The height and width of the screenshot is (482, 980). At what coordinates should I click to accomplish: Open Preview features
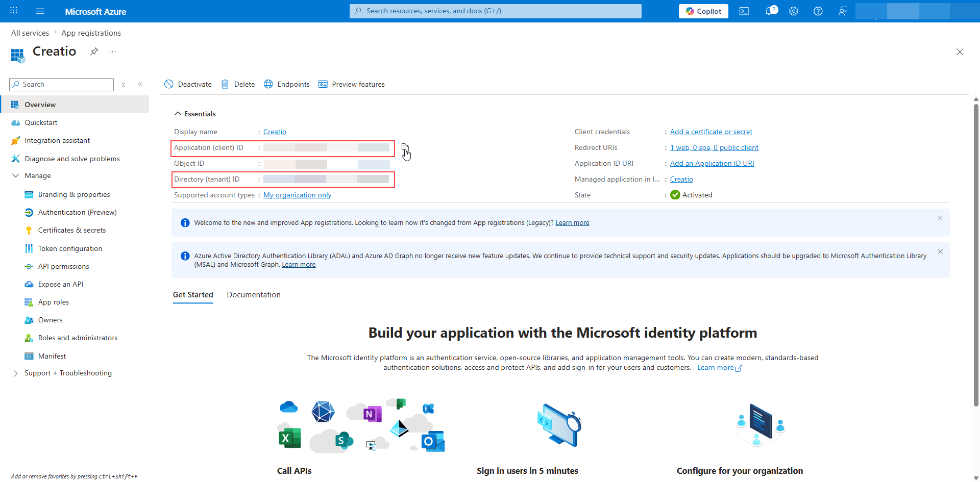point(352,84)
